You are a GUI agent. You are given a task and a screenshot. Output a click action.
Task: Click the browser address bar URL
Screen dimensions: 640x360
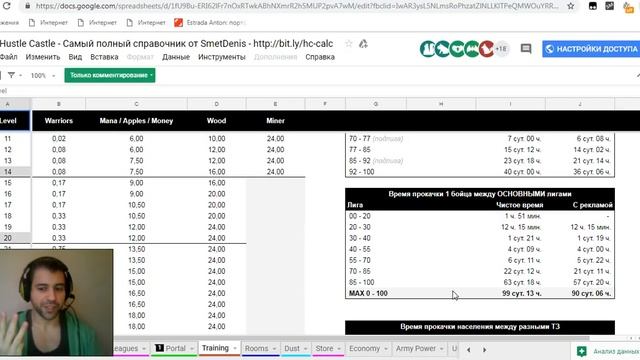297,6
